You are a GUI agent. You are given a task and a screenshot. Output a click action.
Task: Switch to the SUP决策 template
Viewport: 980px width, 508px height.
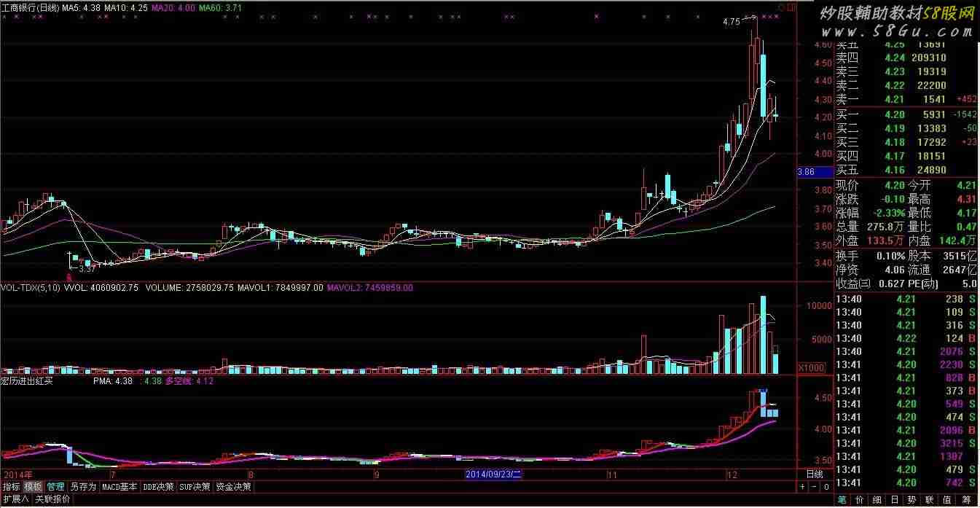195,487
